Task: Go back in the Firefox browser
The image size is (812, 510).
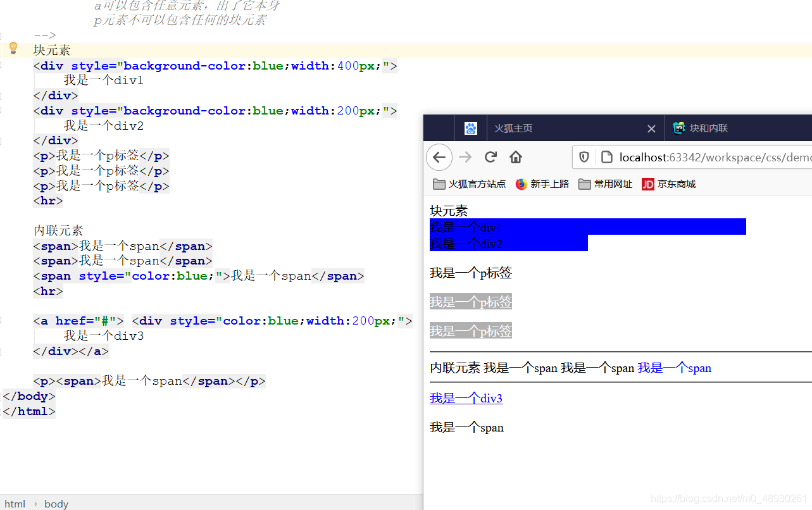Action: [439, 158]
